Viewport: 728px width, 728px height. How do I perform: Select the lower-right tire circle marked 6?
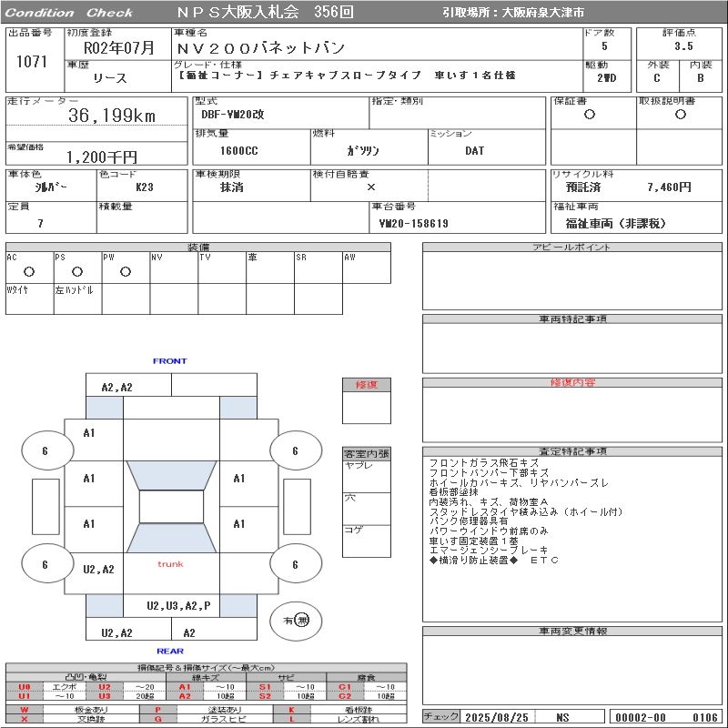tap(295, 564)
